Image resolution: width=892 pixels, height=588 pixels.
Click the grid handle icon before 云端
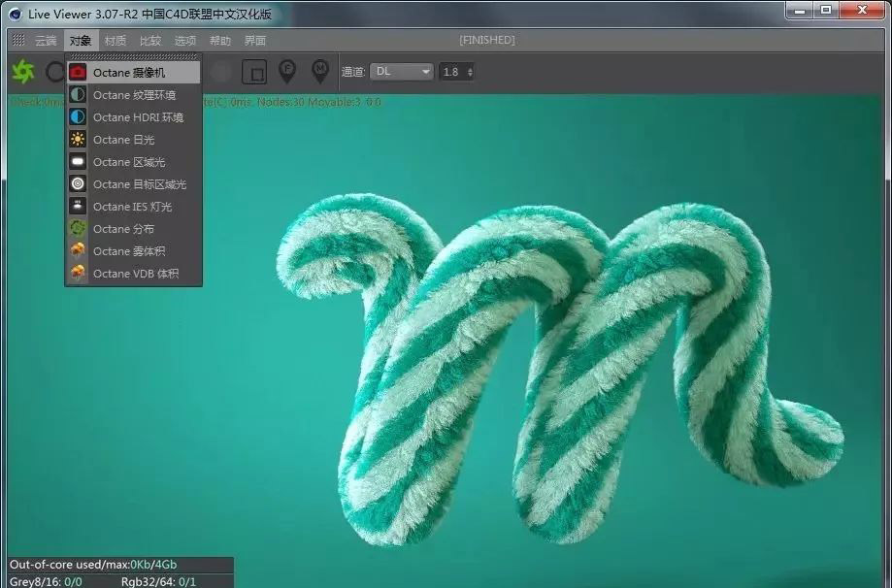17,40
